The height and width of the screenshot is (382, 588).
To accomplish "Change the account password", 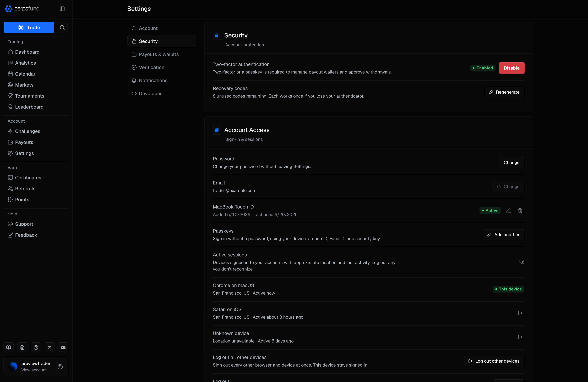I will 511,163.
